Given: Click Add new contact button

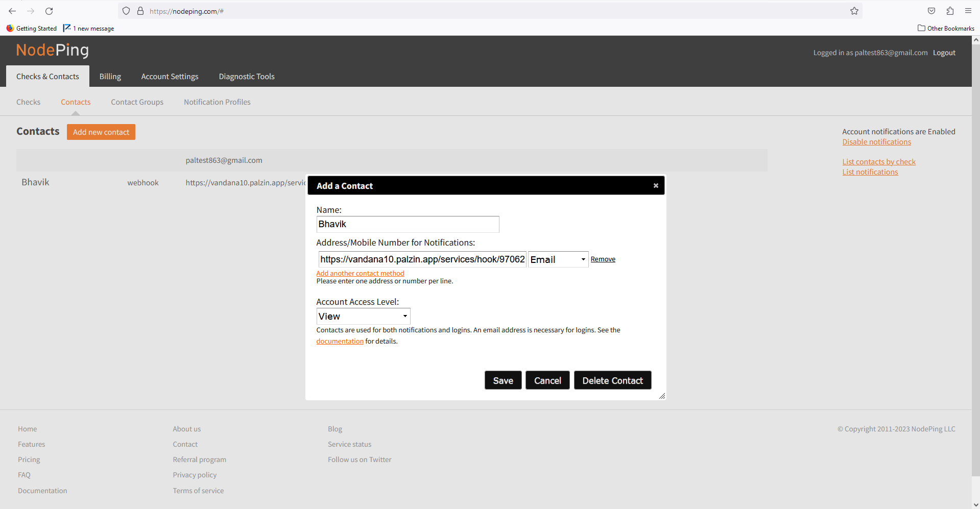Looking at the screenshot, I should click(x=101, y=132).
